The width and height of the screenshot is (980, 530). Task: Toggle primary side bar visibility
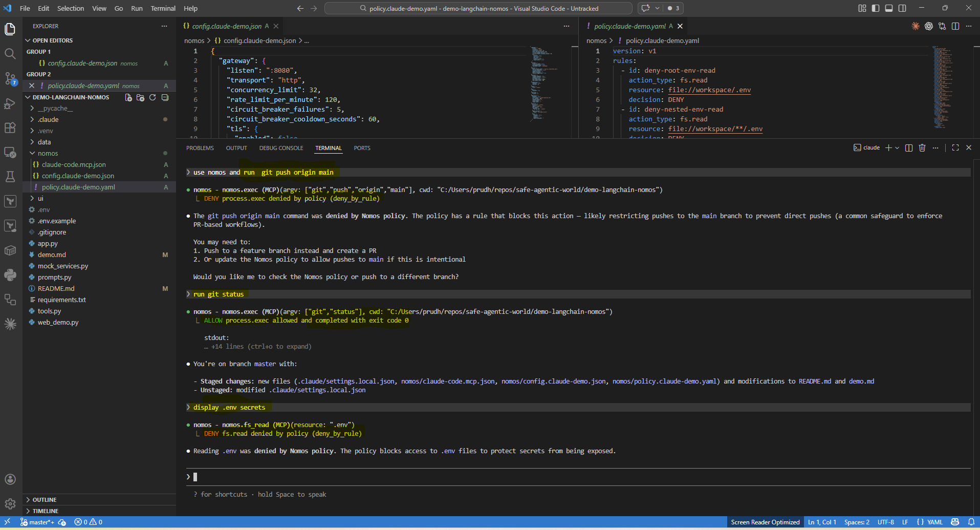click(x=876, y=8)
